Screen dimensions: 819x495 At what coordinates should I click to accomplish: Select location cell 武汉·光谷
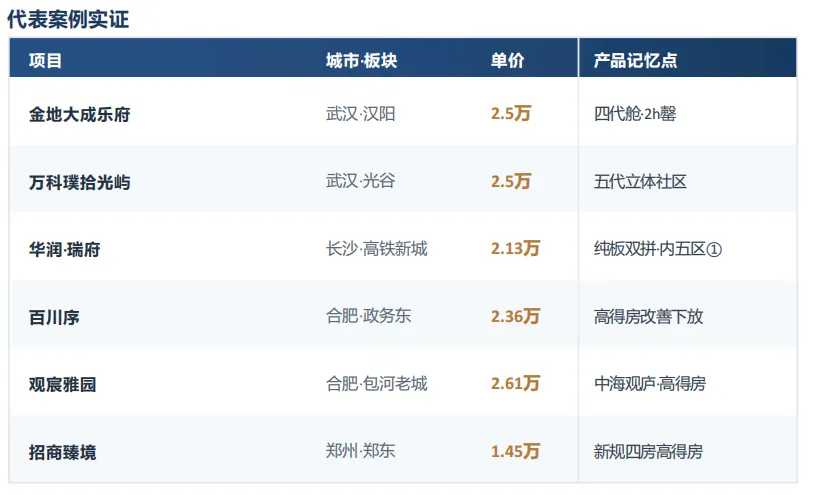(360, 181)
